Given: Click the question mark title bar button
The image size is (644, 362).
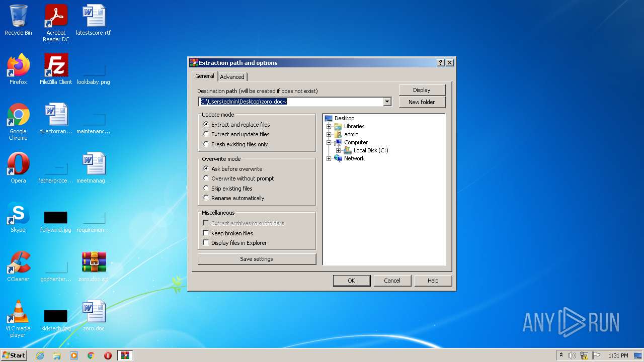Looking at the screenshot, I should point(441,63).
